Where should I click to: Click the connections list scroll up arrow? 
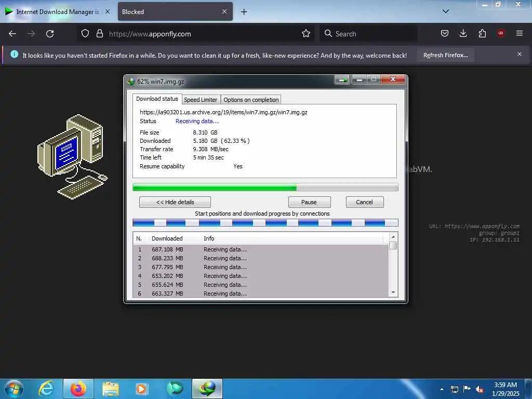(393, 237)
